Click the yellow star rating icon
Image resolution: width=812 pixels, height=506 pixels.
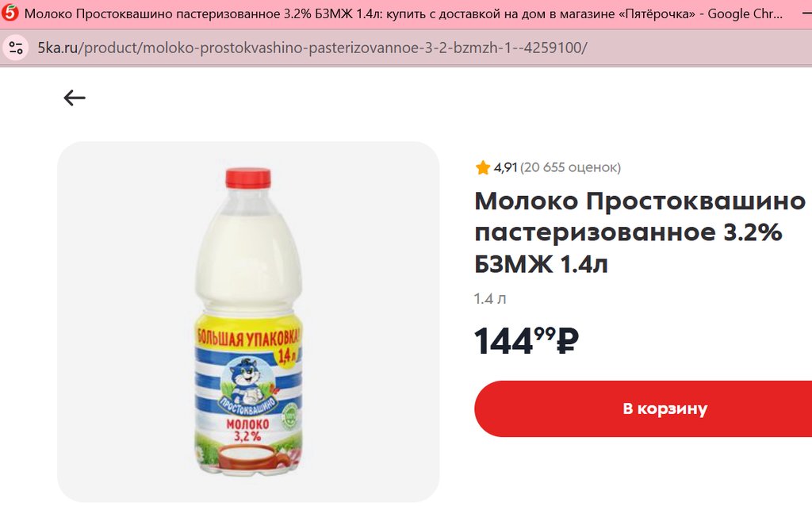483,167
